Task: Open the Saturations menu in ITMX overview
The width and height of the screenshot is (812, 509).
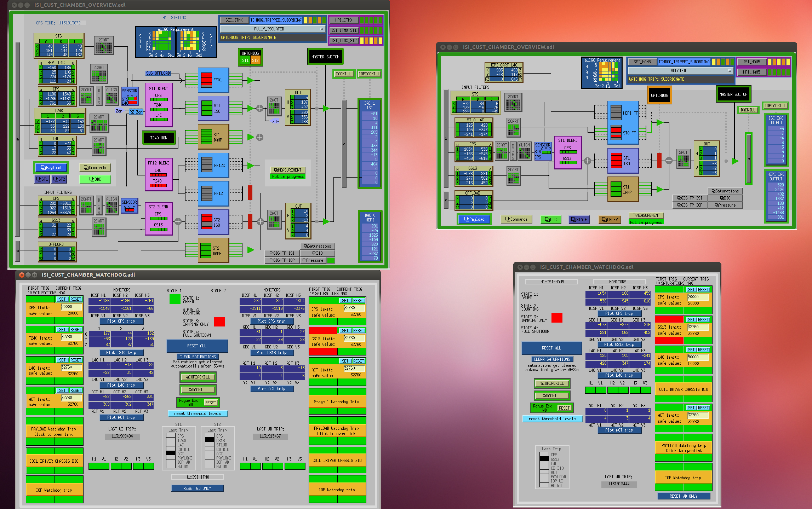Action: tap(318, 246)
